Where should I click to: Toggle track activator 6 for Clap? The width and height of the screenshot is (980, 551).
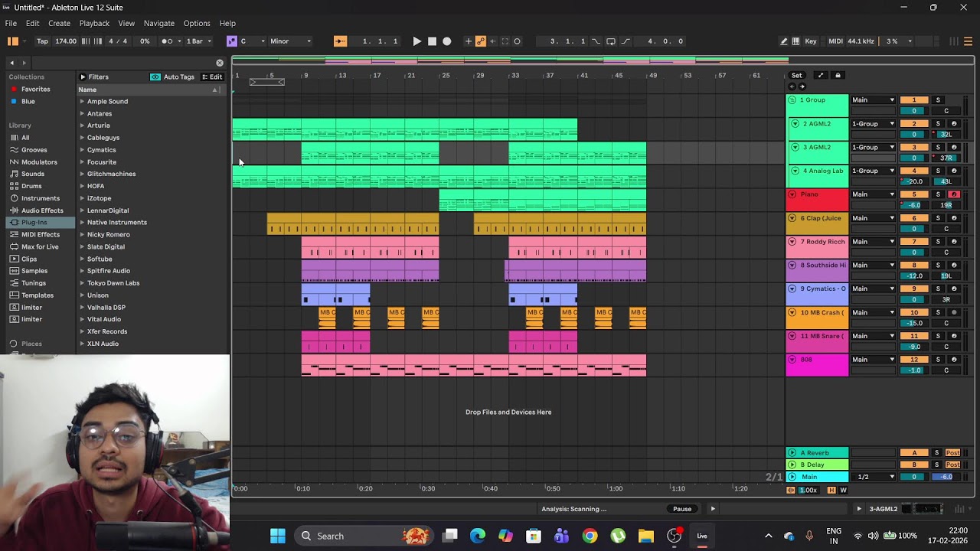(x=914, y=218)
